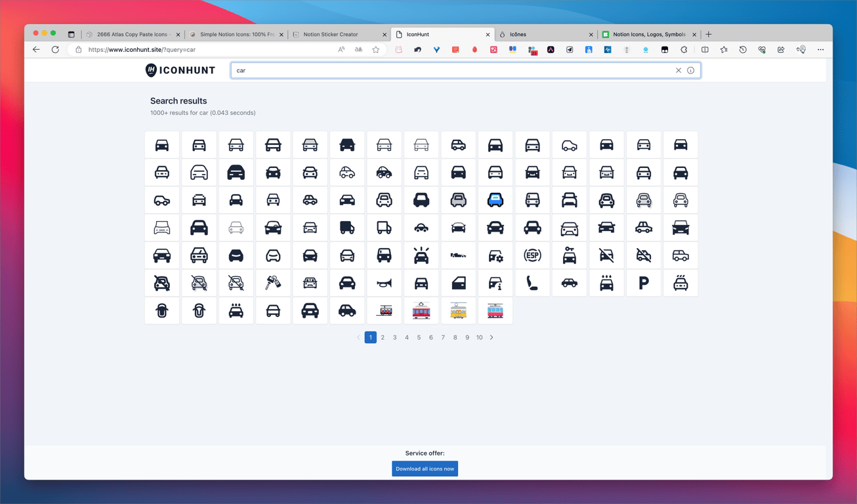The image size is (857, 504).
Task: Select the ESP warning icon
Action: (x=532, y=255)
